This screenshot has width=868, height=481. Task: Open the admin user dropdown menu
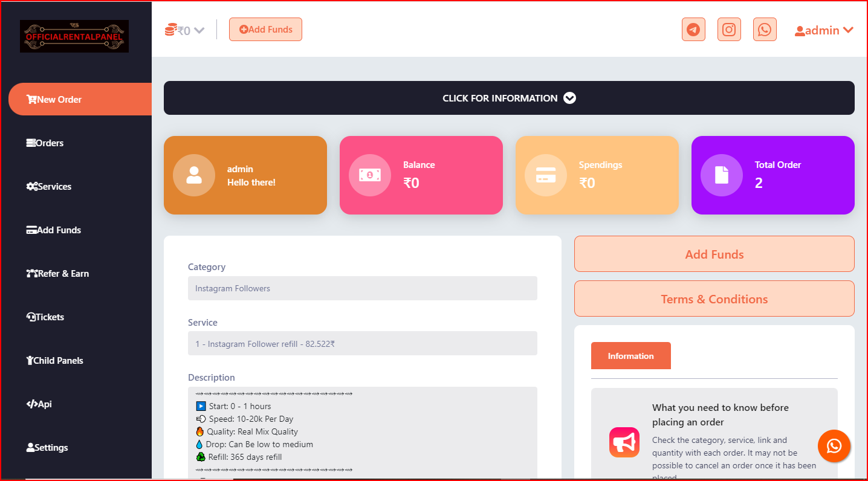pos(824,30)
